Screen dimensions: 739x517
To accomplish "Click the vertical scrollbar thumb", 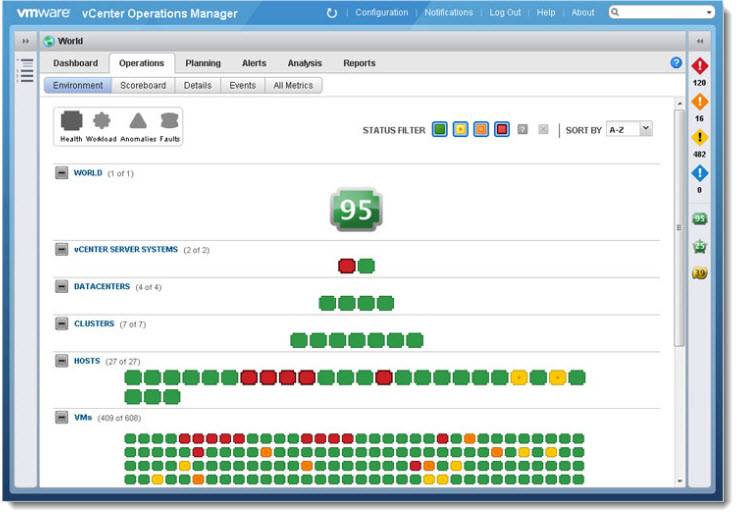I will [679, 228].
